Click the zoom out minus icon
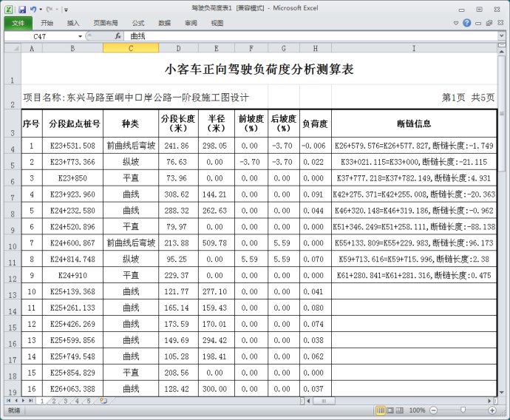The width and height of the screenshot is (510, 420). click(x=432, y=410)
